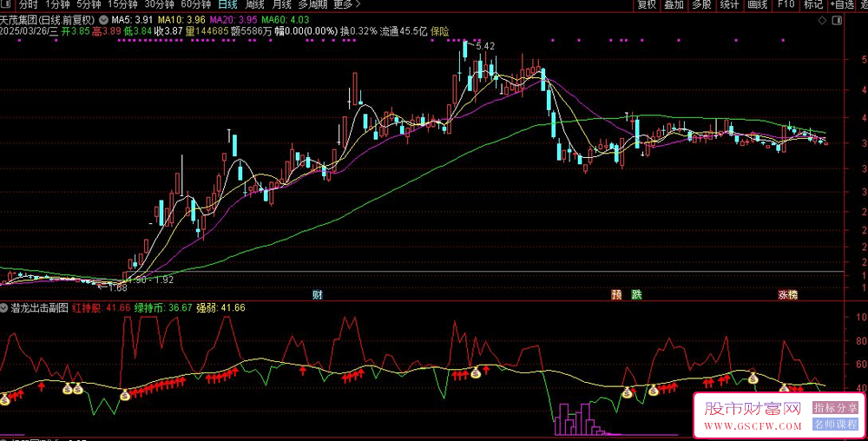
Task: Switch to the 30分钟 period tab
Action: pyautogui.click(x=159, y=5)
